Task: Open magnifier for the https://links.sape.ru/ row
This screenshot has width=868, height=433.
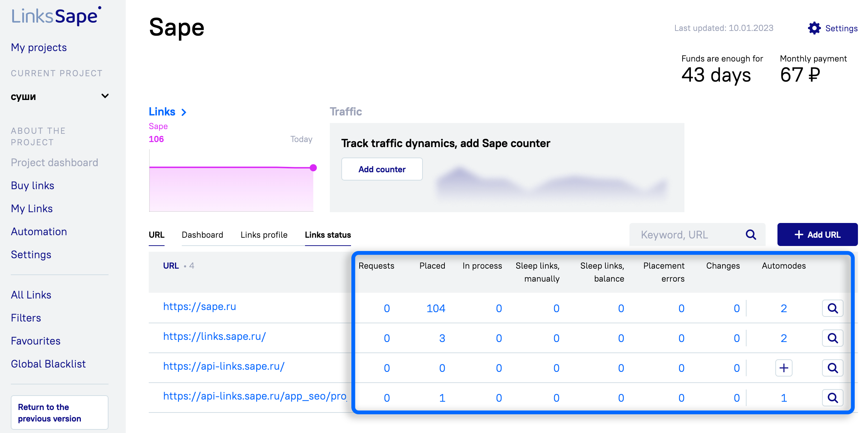Action: [x=833, y=338]
